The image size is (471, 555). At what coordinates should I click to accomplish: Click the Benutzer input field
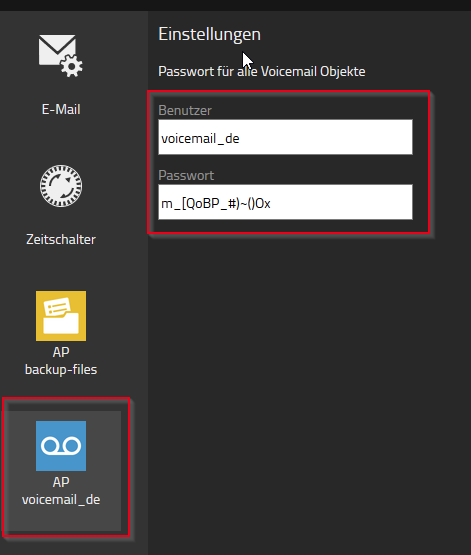pos(285,137)
